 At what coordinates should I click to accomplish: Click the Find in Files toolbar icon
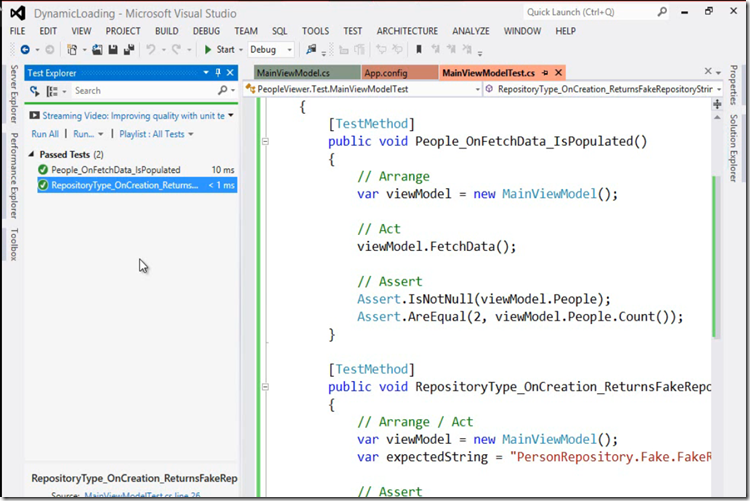pyautogui.click(x=311, y=49)
